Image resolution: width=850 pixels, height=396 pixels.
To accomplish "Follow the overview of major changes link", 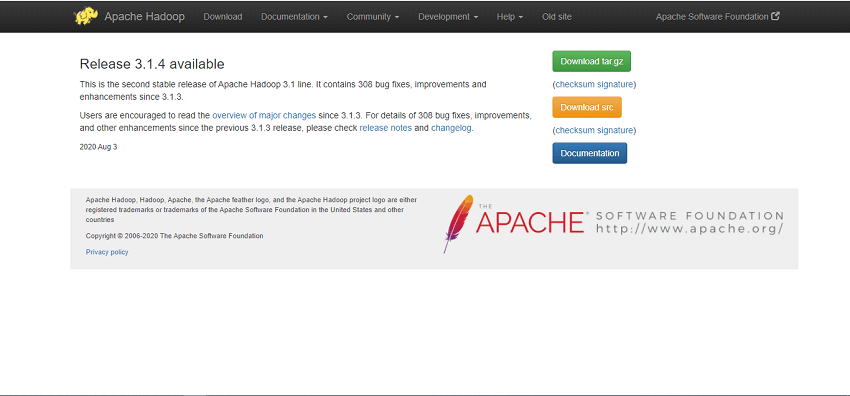I will 264,115.
